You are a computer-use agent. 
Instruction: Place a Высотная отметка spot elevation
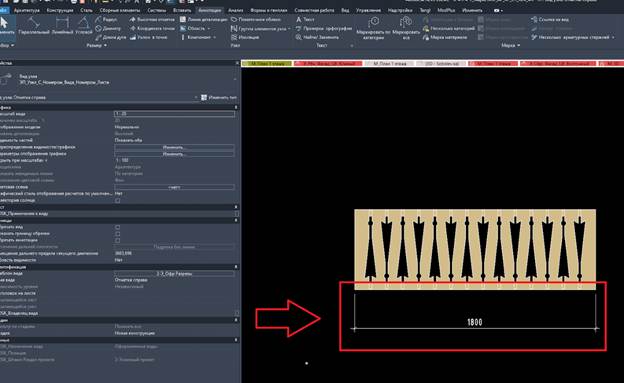point(152,20)
